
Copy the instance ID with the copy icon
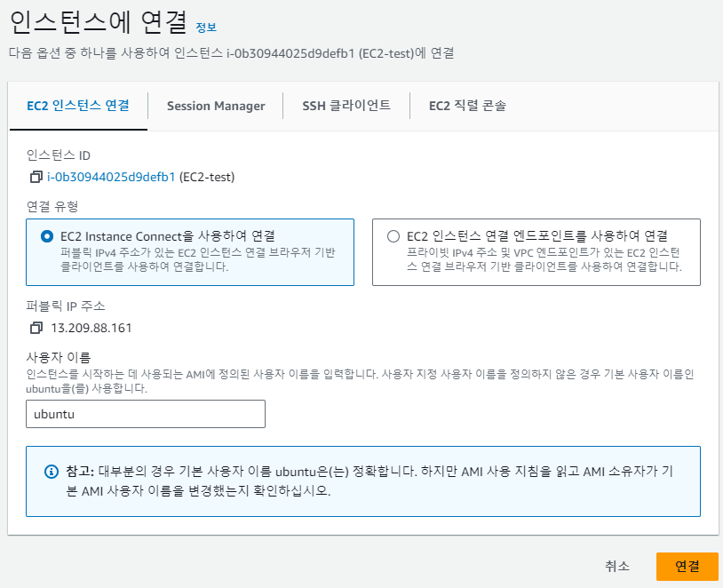click(36, 177)
